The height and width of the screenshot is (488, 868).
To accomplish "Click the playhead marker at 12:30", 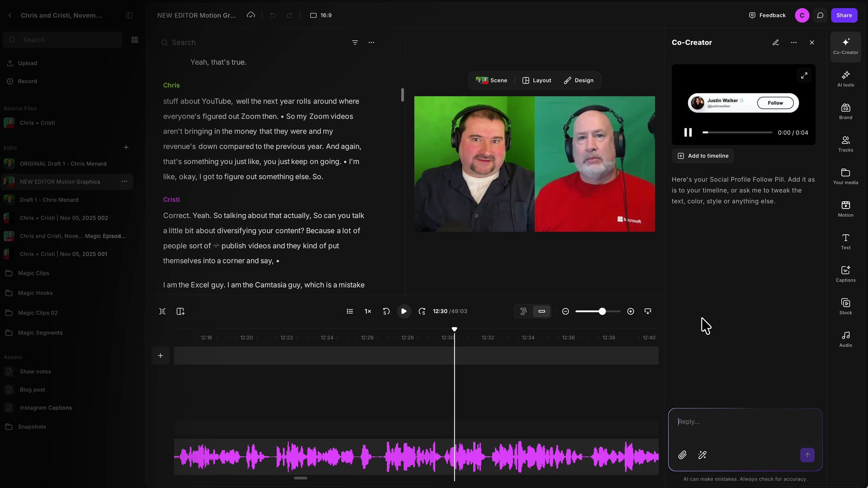I will pos(454,330).
